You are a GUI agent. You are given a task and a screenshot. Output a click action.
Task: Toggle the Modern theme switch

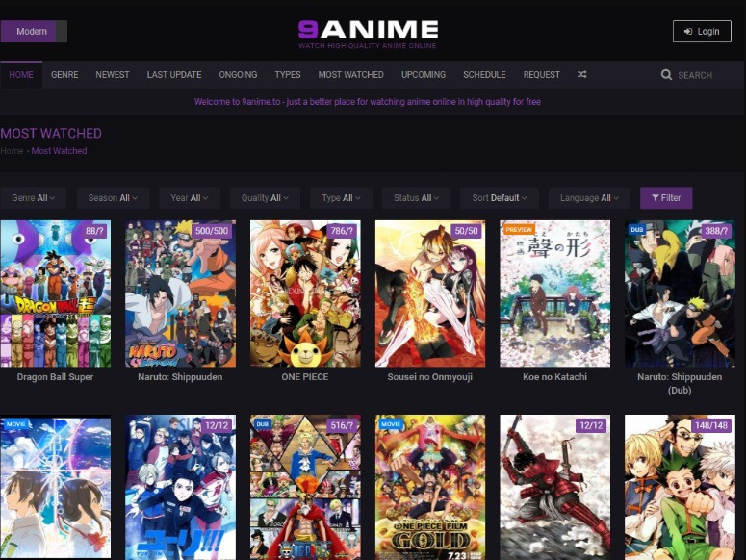click(x=34, y=32)
